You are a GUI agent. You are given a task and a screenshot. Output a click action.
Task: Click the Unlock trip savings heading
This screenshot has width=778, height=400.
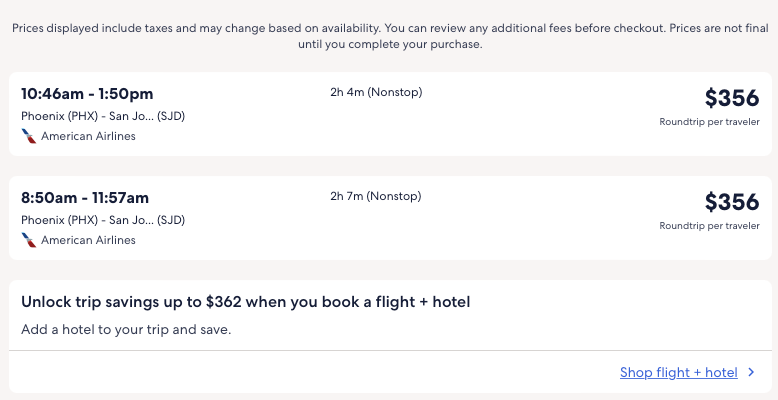point(245,302)
